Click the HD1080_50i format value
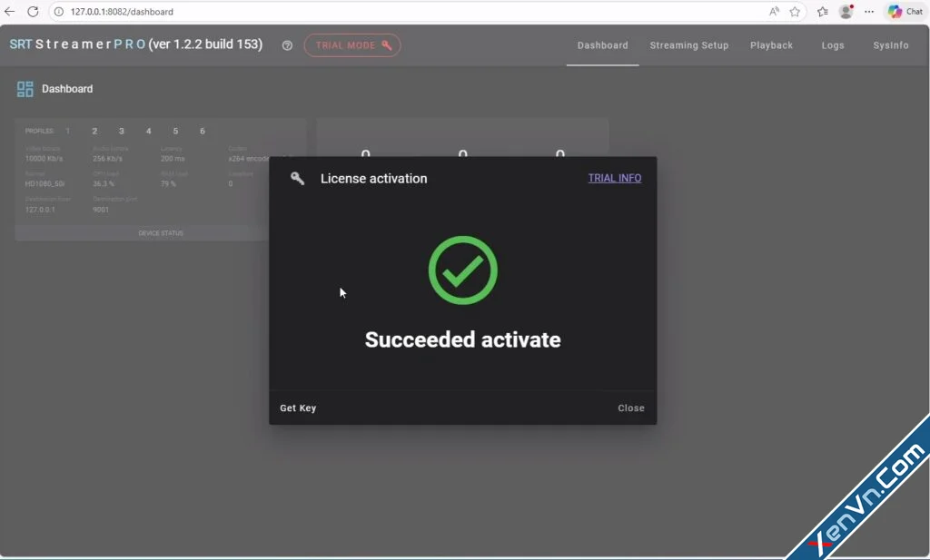Image resolution: width=930 pixels, height=560 pixels. point(45,183)
